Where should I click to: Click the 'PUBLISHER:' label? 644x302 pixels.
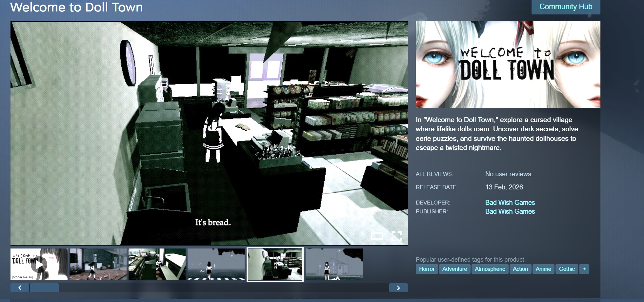coord(432,211)
